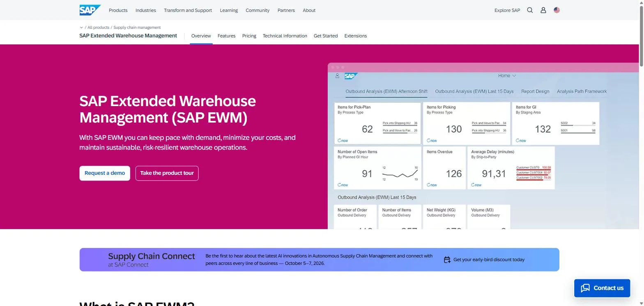
Task: Click SAP Extended Warehouse Management subnav title
Action: (128, 36)
